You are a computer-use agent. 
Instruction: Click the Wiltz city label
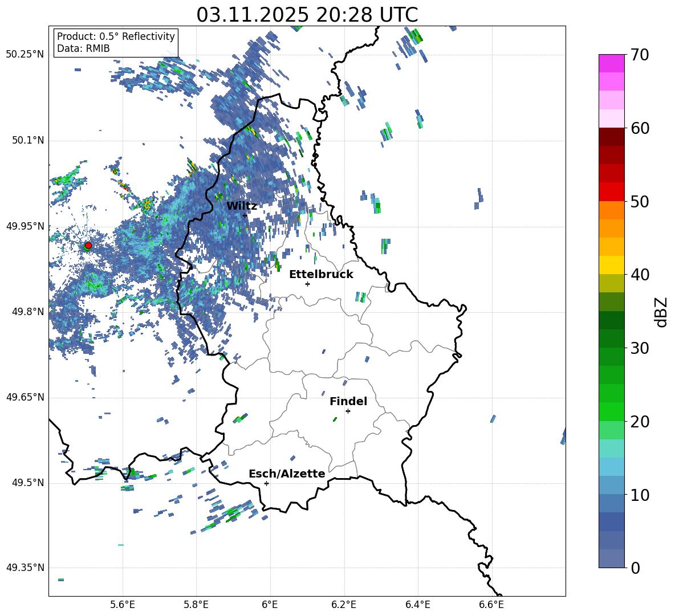coord(242,206)
